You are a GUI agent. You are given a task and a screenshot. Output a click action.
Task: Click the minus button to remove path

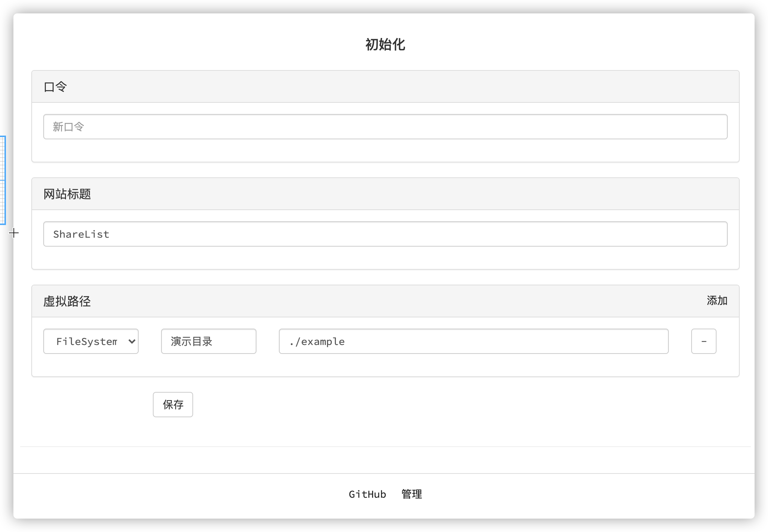pyautogui.click(x=704, y=341)
